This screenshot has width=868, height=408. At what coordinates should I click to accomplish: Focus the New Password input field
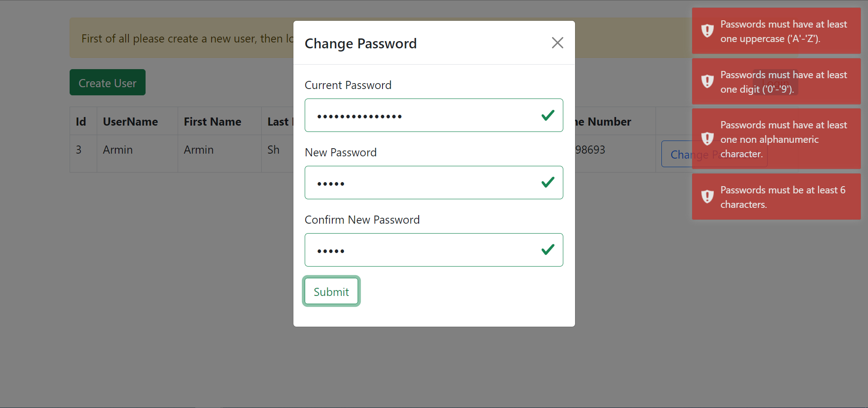click(434, 183)
